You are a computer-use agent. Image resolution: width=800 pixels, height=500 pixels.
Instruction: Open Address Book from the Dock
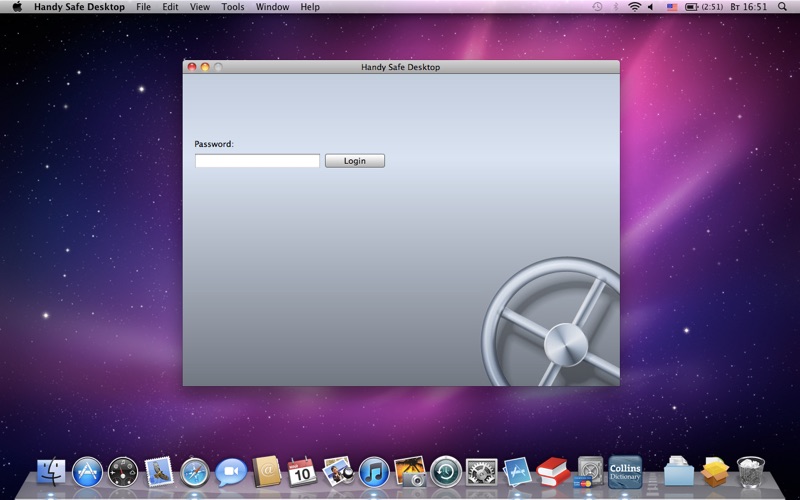tap(266, 471)
